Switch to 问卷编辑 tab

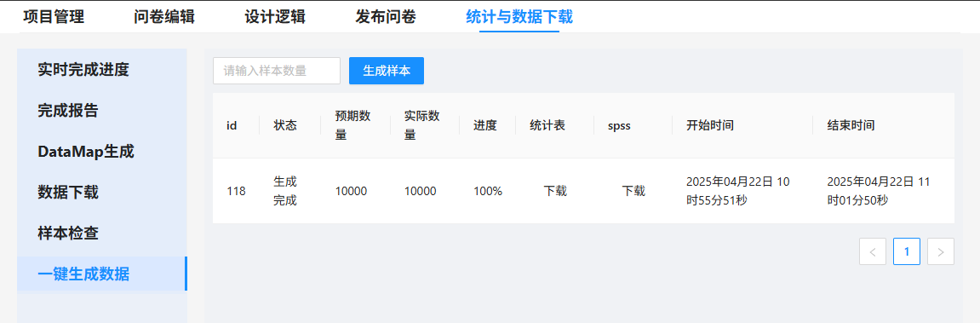163,17
